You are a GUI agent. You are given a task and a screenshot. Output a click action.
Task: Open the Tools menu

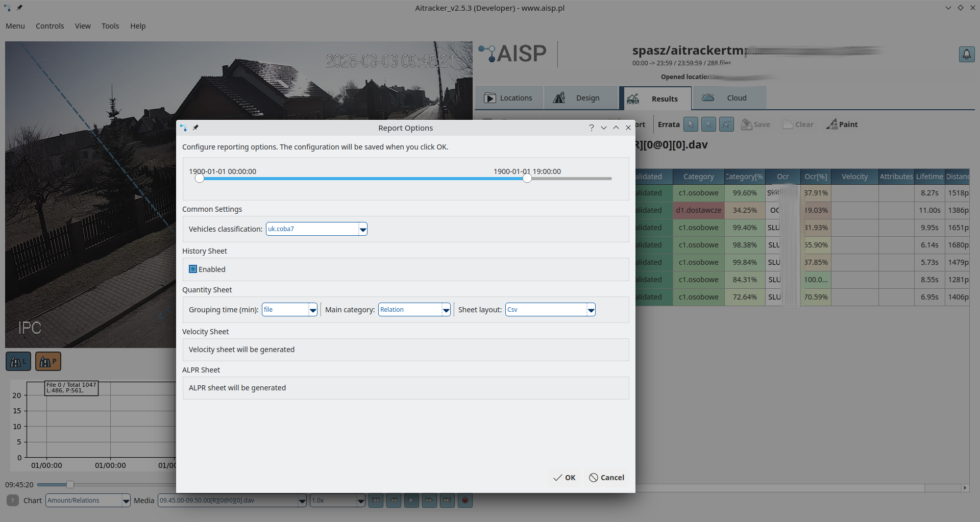(x=110, y=26)
